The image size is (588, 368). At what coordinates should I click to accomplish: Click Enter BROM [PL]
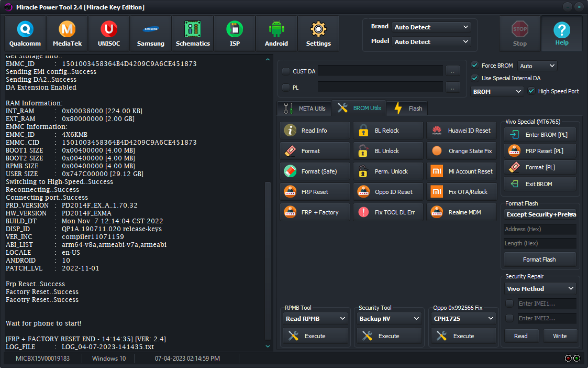click(x=540, y=134)
